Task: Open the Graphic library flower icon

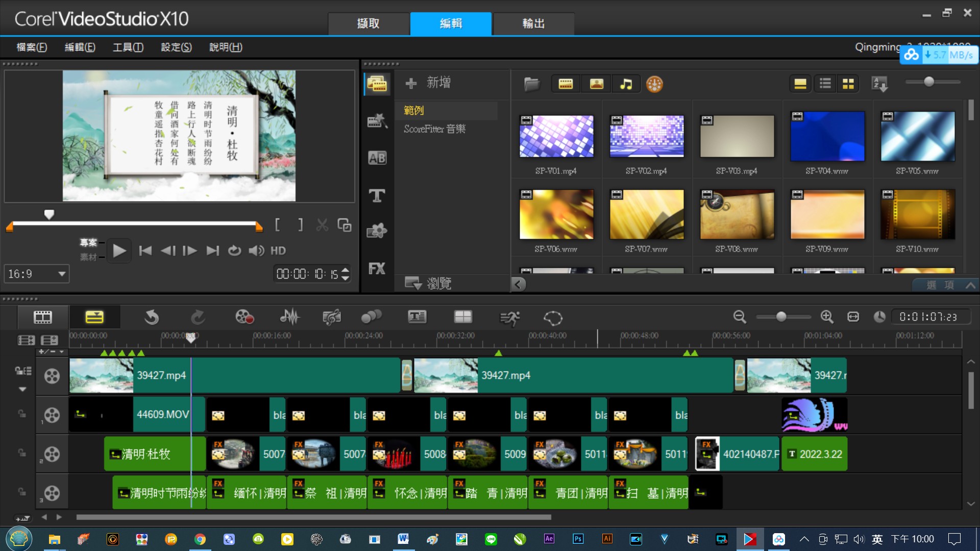Action: [377, 231]
